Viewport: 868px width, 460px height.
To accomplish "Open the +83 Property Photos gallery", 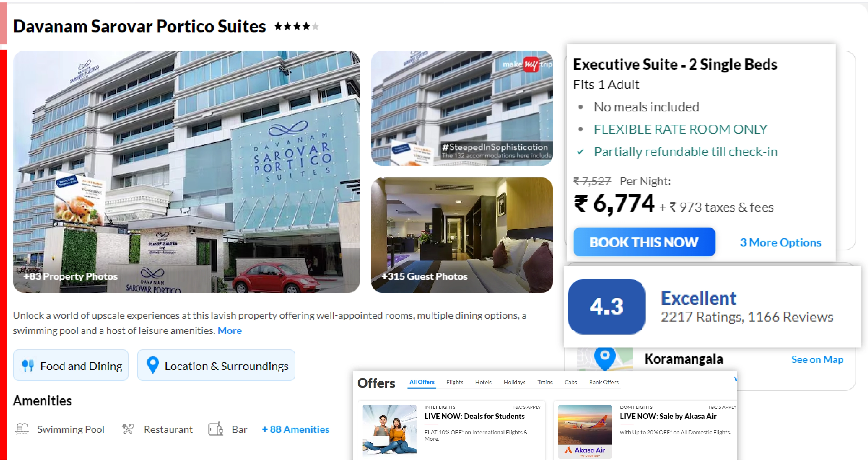I will (x=71, y=276).
